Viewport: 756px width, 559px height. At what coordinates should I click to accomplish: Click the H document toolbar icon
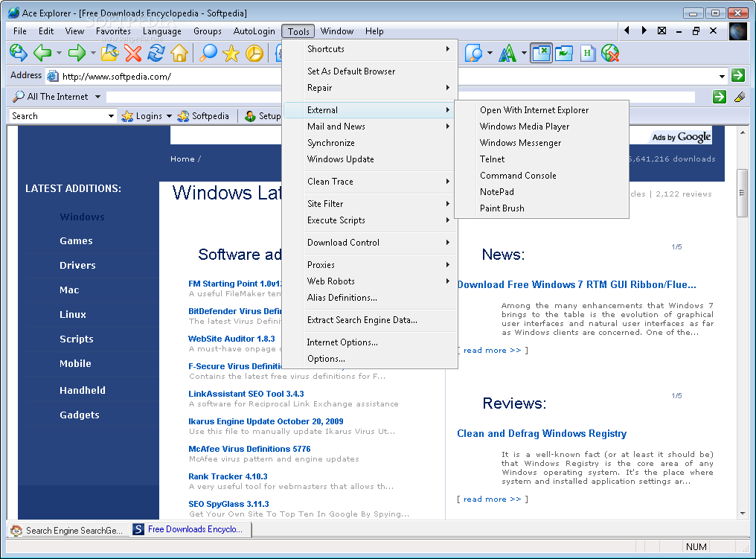click(x=587, y=53)
